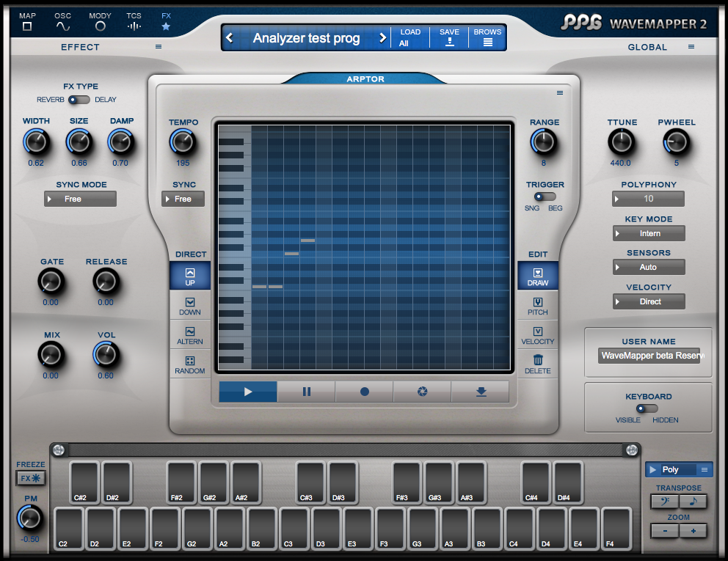The height and width of the screenshot is (561, 728).
Task: Select DOWN arpeggio direction
Action: tap(190, 306)
